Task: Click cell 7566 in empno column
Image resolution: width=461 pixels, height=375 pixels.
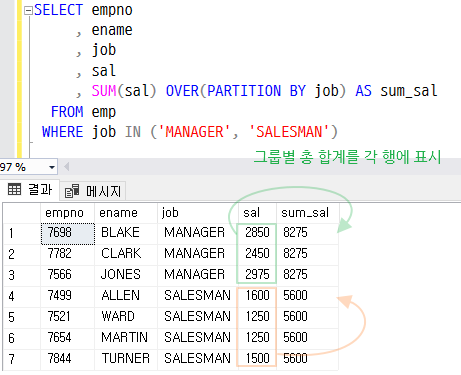Action: [x=68, y=275]
